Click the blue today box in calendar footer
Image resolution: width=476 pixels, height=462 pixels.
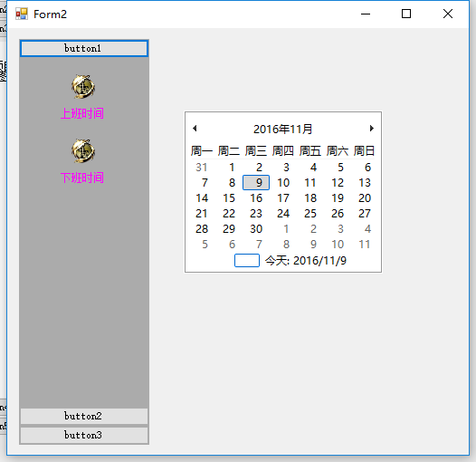pos(247,261)
